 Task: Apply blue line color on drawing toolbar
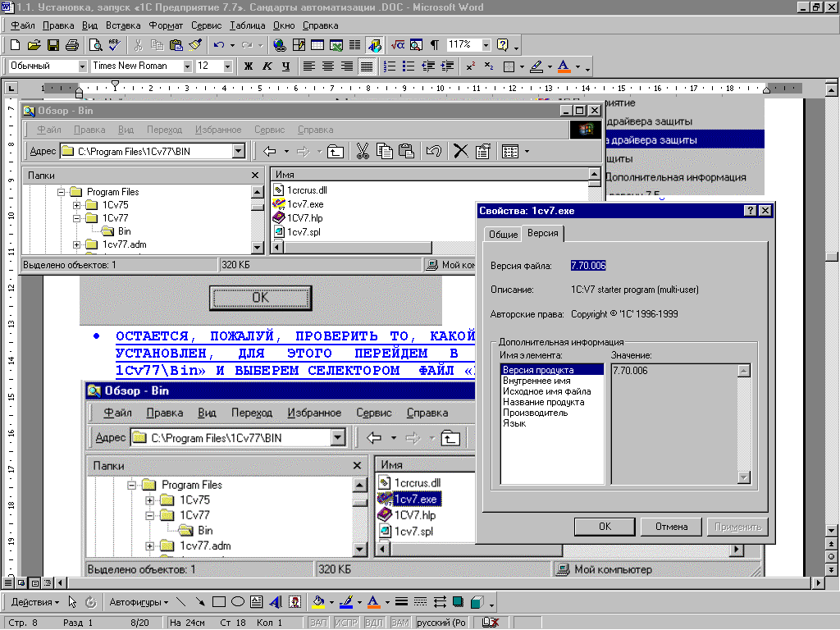point(346,602)
